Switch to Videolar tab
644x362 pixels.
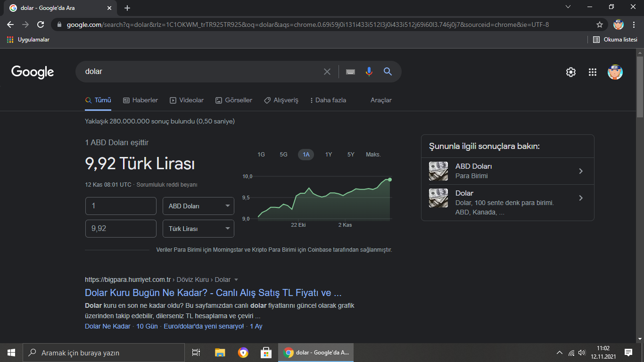pos(187,100)
